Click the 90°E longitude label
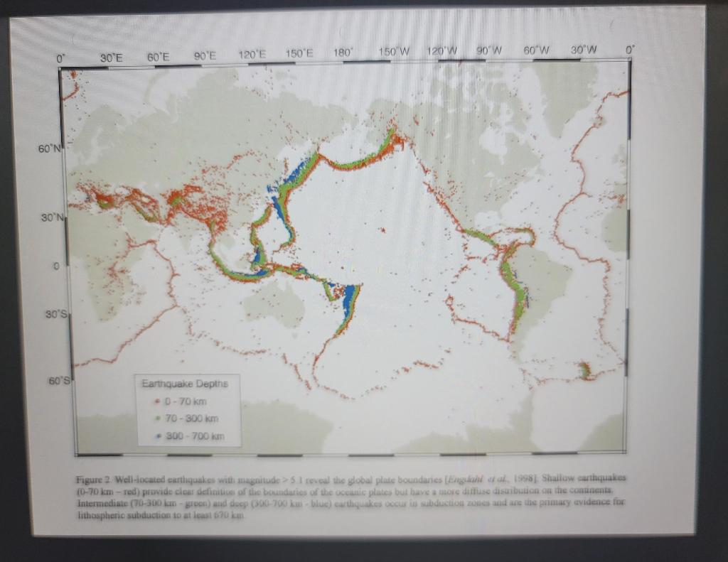728x562 pixels. (205, 56)
